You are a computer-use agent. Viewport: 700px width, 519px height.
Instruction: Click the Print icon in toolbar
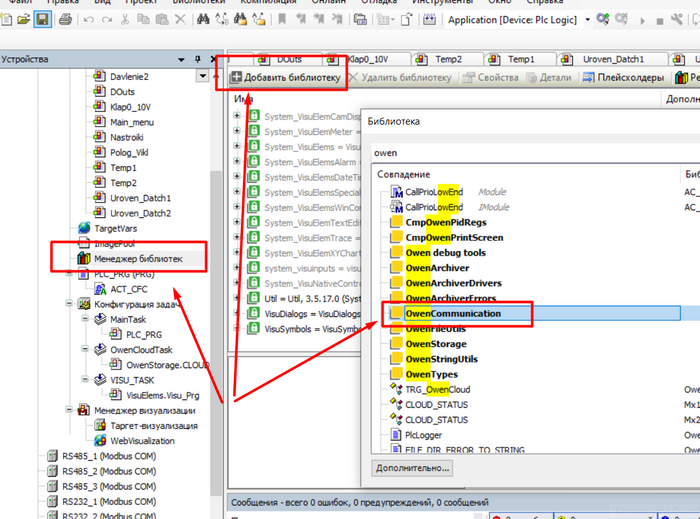pyautogui.click(x=65, y=19)
